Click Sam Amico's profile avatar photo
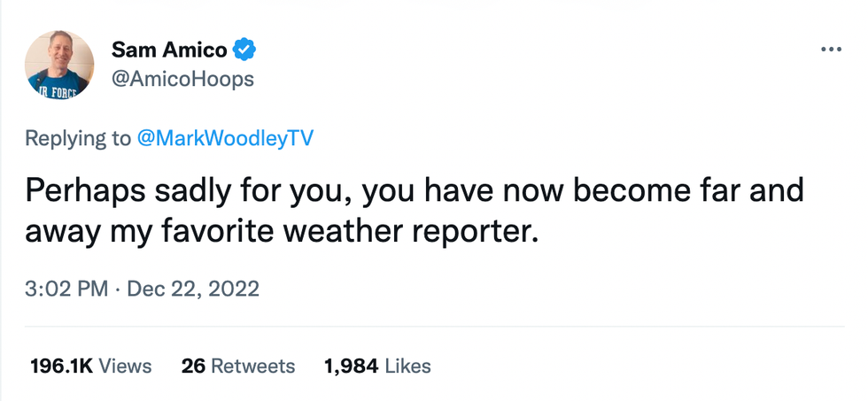This screenshot has height=401, width=868. click(x=59, y=65)
